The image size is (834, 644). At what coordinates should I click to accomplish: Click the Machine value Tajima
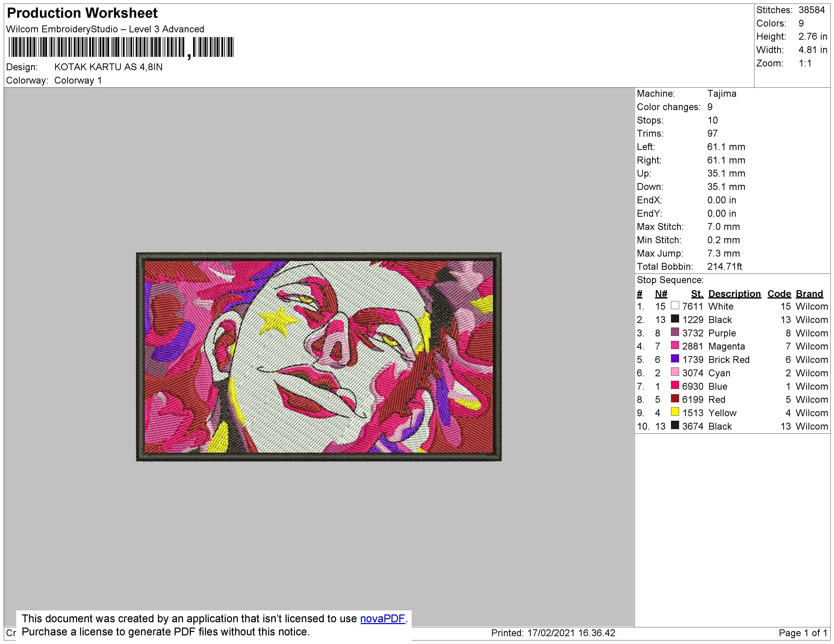tap(722, 93)
